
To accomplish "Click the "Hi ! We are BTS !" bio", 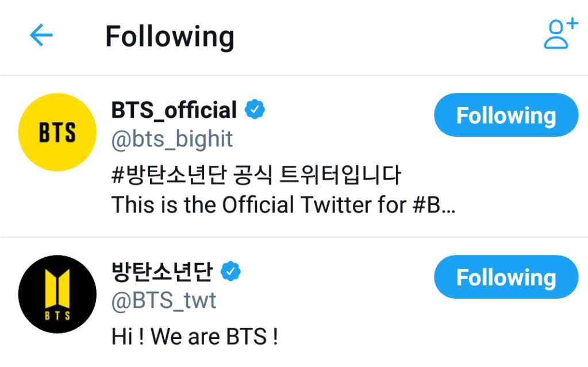I will (x=195, y=337).
